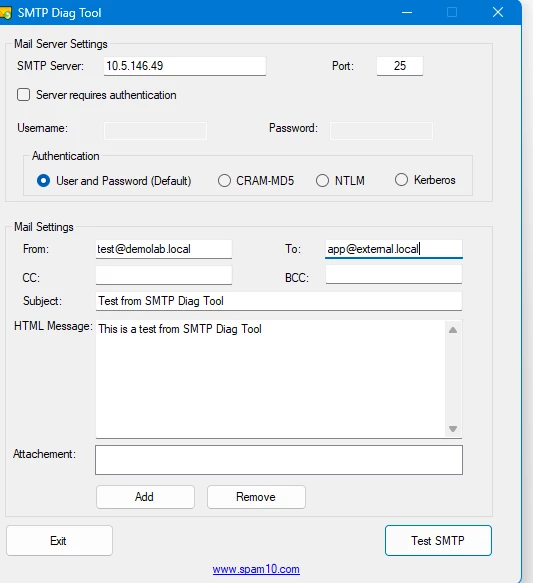Click the Test SMTP button
Image resolution: width=533 pixels, height=583 pixels.
[438, 541]
